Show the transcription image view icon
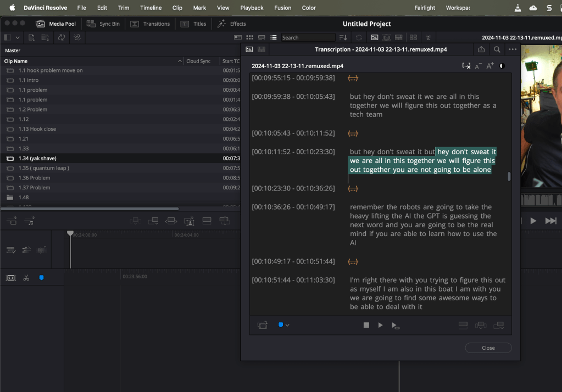The height and width of the screenshot is (392, 562). click(249, 49)
